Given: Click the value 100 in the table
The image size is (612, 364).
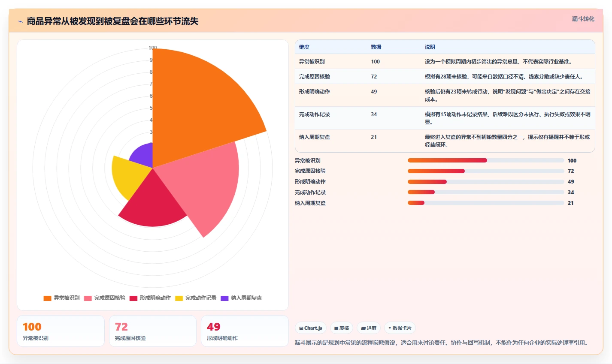Looking at the screenshot, I should pyautogui.click(x=376, y=62).
